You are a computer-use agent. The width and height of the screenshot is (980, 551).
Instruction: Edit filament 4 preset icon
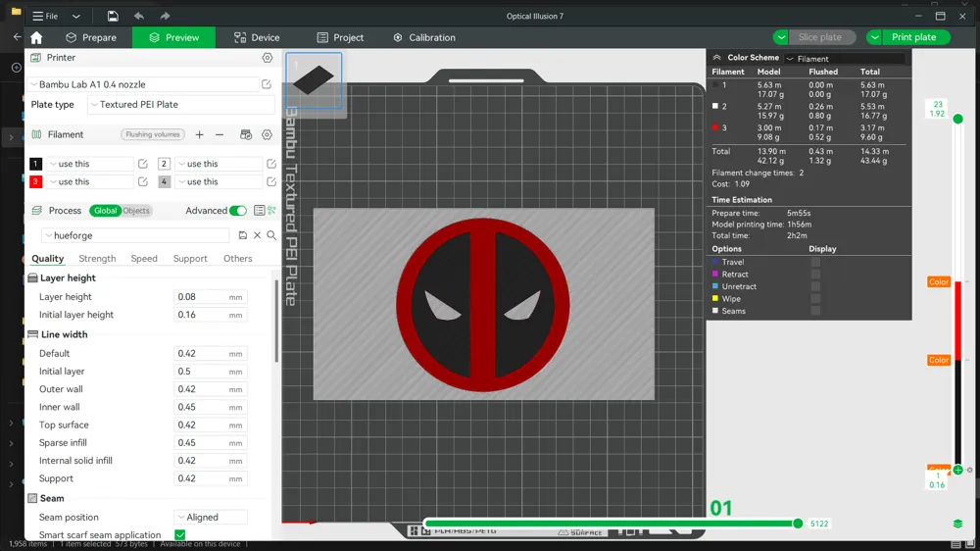pos(271,182)
